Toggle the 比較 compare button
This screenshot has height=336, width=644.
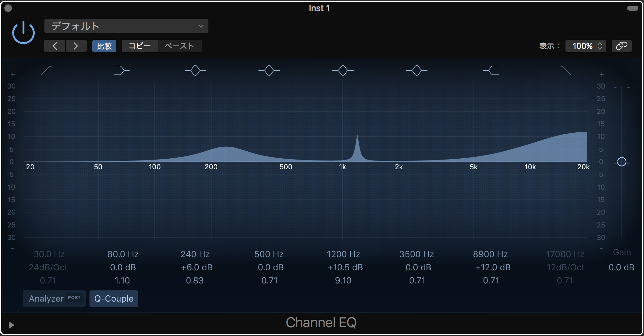pos(104,46)
